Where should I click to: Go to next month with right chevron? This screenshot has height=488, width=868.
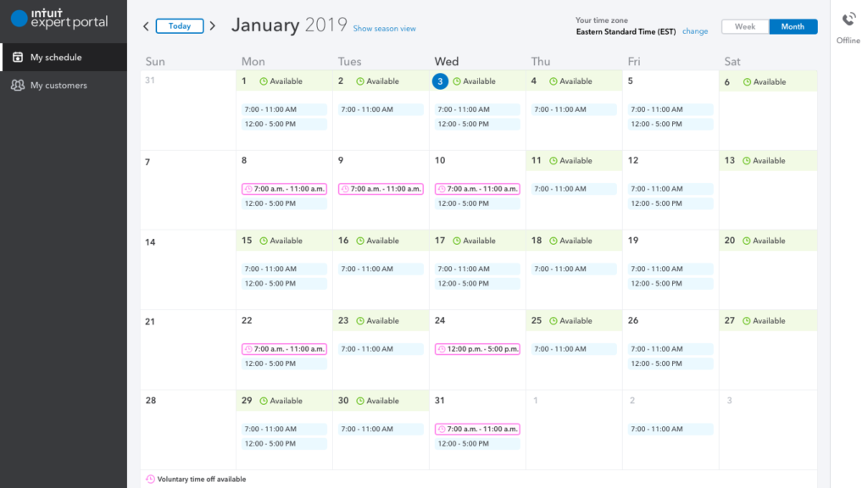pos(212,26)
